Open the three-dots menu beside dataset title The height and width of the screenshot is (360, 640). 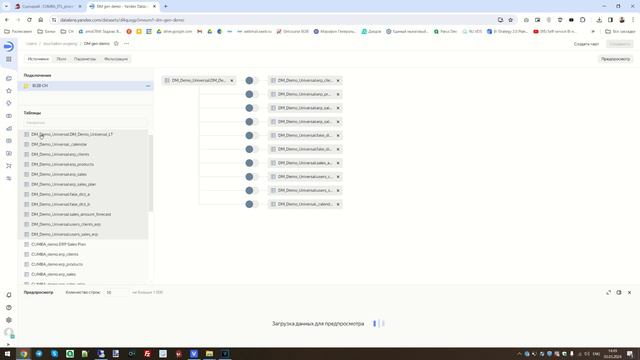point(127,44)
